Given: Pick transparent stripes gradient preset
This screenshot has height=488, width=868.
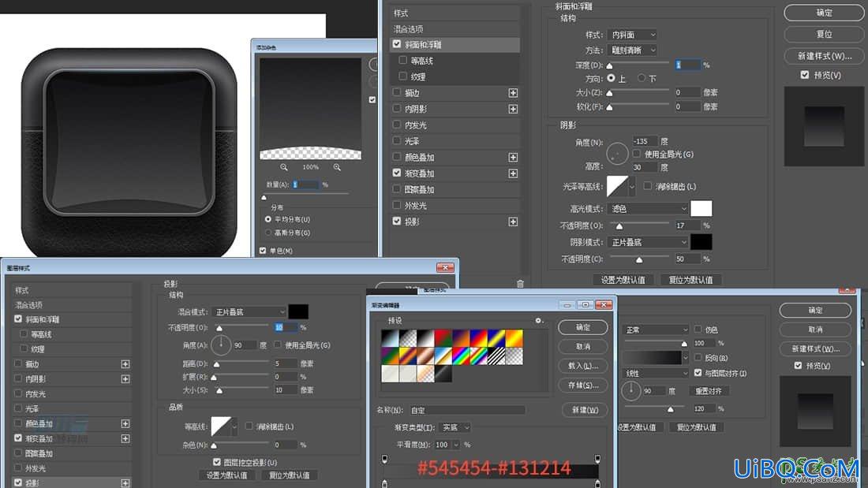Looking at the screenshot, I should (496, 356).
